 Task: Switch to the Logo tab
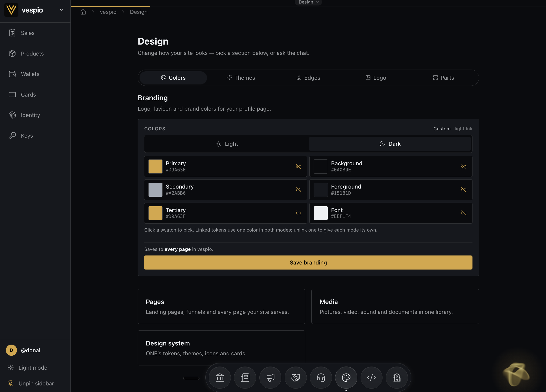point(376,78)
